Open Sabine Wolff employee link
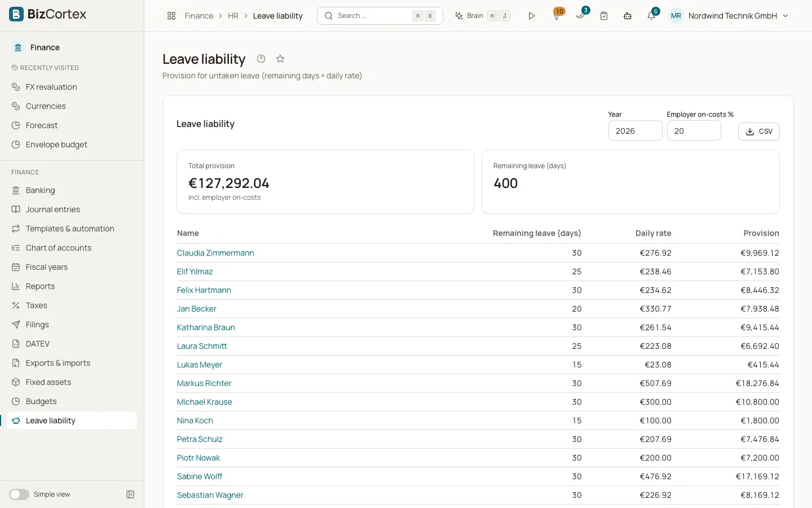This screenshot has width=812, height=508. coord(200,476)
